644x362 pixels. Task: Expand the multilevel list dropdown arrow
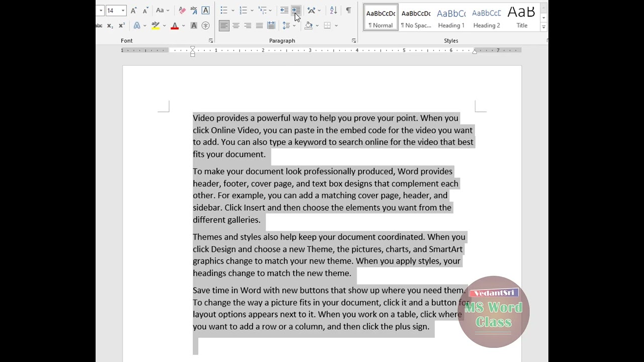pyautogui.click(x=270, y=10)
